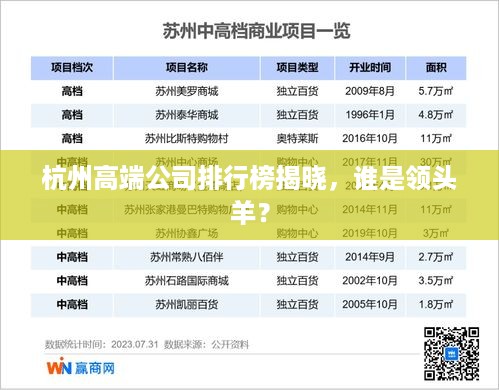
Task: Click the 4.8万㎡ area value
Action: 436,115
